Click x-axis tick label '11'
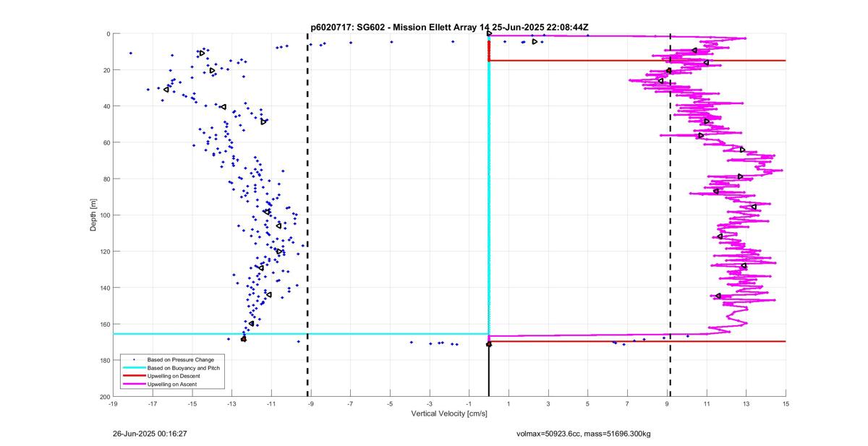Image resolution: width=868 pixels, height=446 pixels. pyautogui.click(x=706, y=403)
